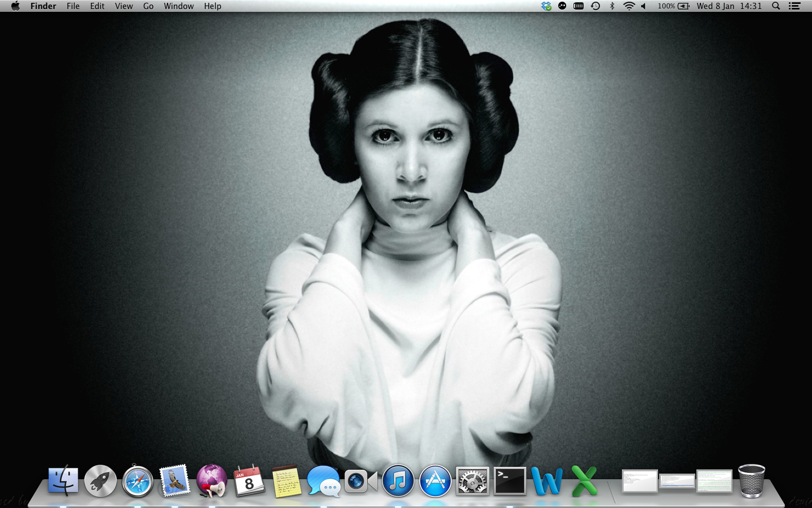Open the File menu
The image size is (812, 508).
coord(73,6)
